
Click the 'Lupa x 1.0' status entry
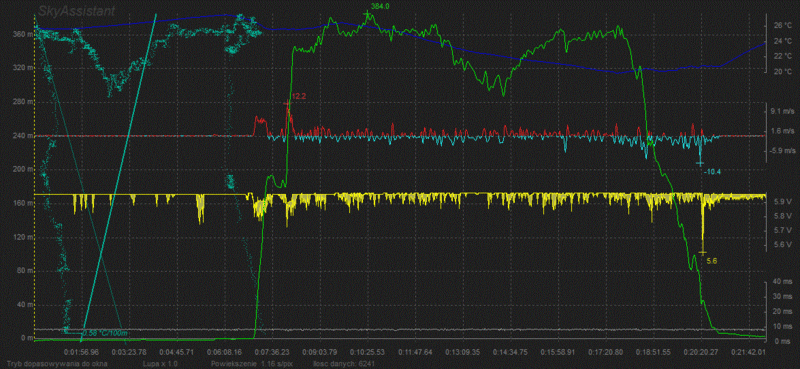click(x=161, y=364)
